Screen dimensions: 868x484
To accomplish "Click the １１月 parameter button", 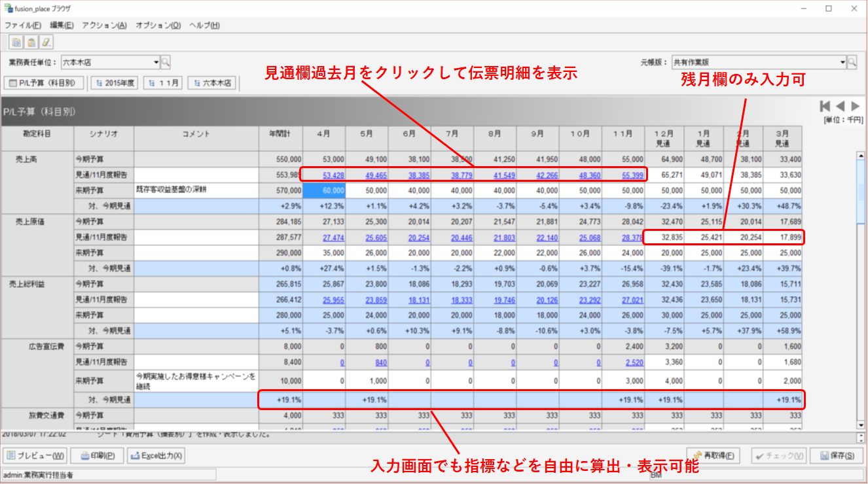I will pyautogui.click(x=163, y=83).
